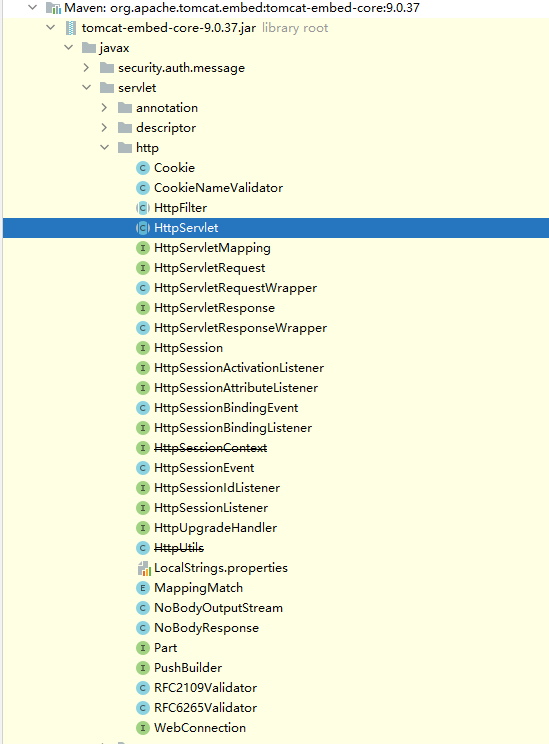Collapse the tomcat-embed-core-9.0.37.jar node
The width and height of the screenshot is (549, 744).
tap(51, 28)
